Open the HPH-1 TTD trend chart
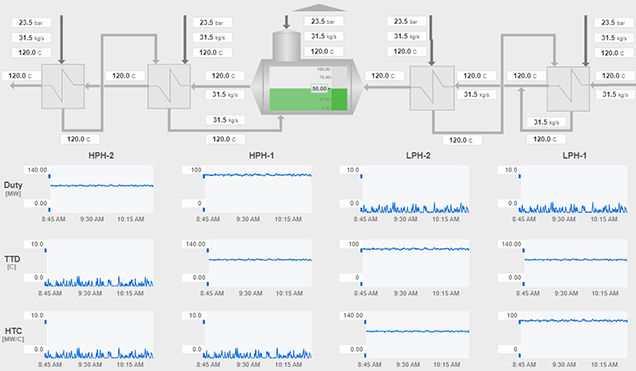 pyautogui.click(x=260, y=263)
